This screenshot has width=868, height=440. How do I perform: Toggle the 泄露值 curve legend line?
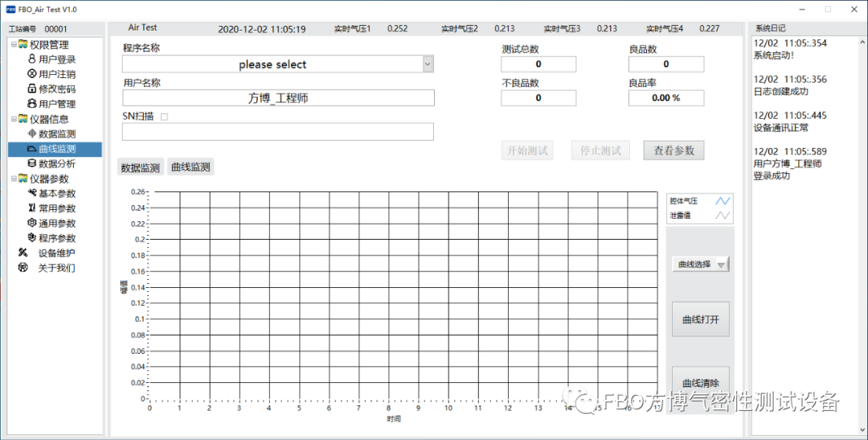tap(723, 215)
